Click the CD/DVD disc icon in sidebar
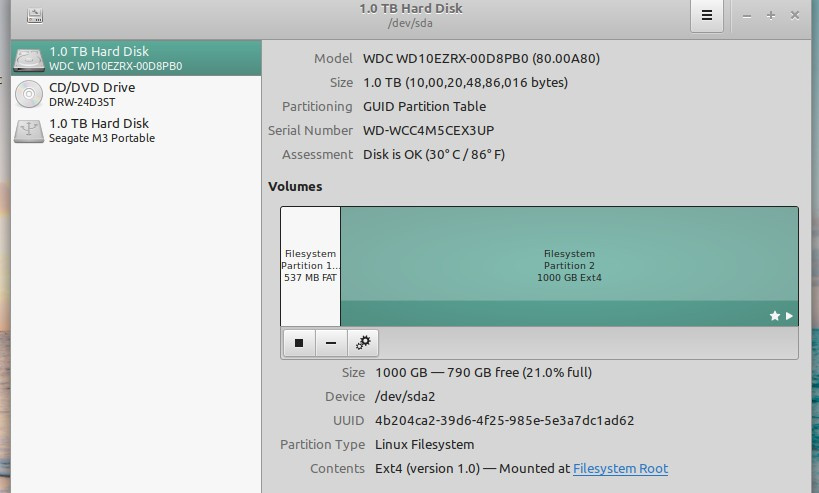This screenshot has height=493, width=819. click(29, 95)
